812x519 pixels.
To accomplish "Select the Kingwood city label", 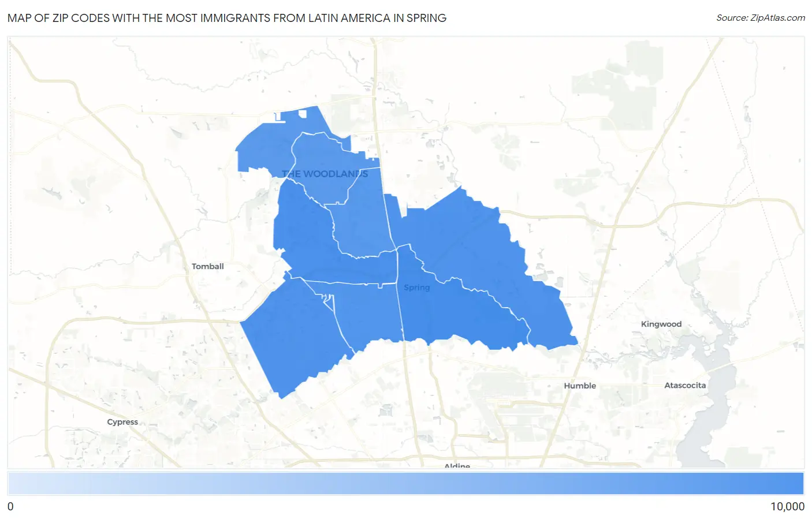I will coord(661,324).
